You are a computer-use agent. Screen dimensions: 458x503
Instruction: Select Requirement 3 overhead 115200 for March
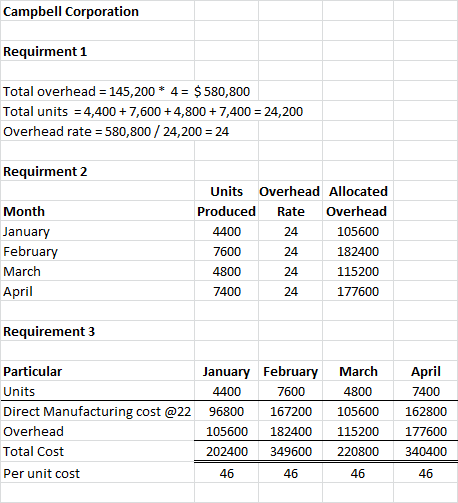click(358, 432)
